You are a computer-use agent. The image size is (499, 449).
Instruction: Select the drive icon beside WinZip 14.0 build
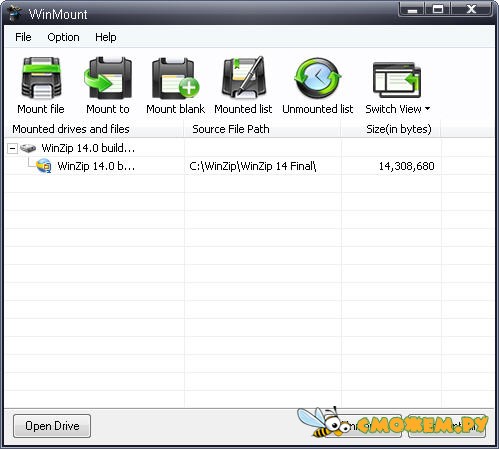click(28, 148)
